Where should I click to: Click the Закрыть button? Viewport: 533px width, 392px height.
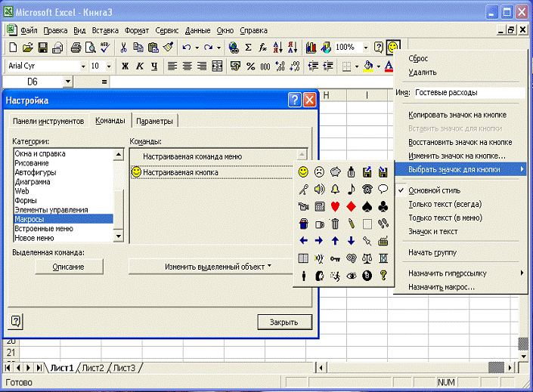point(284,322)
